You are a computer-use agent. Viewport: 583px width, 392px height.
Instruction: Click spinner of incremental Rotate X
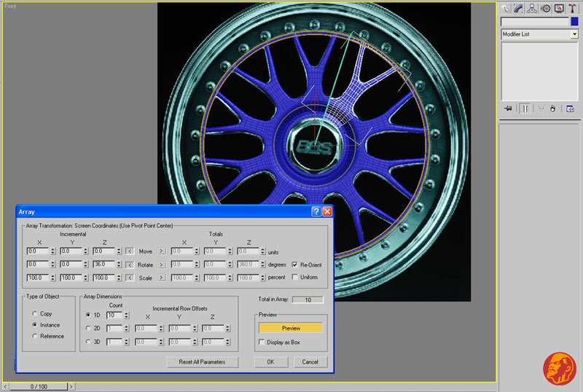coord(52,264)
